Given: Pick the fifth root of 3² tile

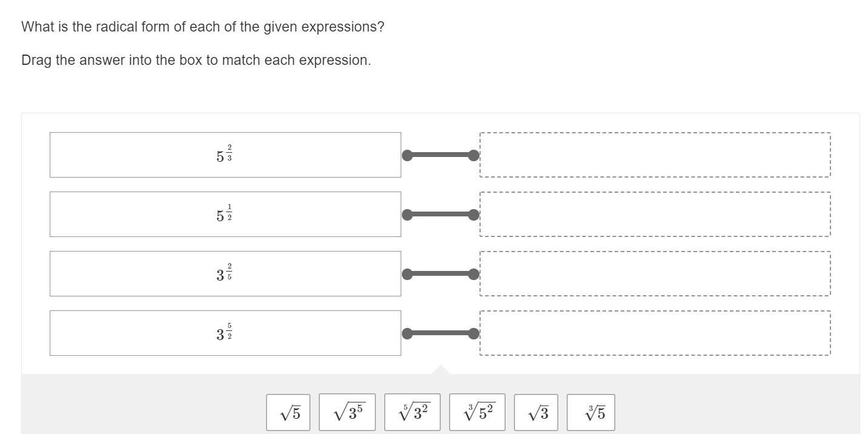Looking at the screenshot, I should click(412, 413).
